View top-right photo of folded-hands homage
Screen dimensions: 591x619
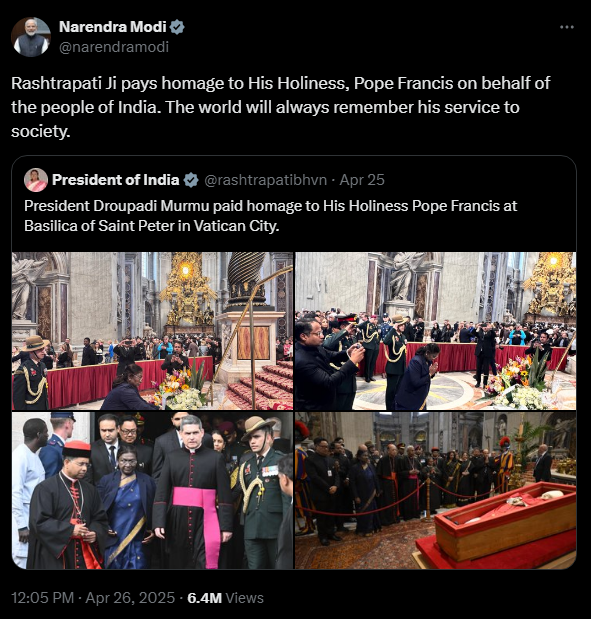435,331
